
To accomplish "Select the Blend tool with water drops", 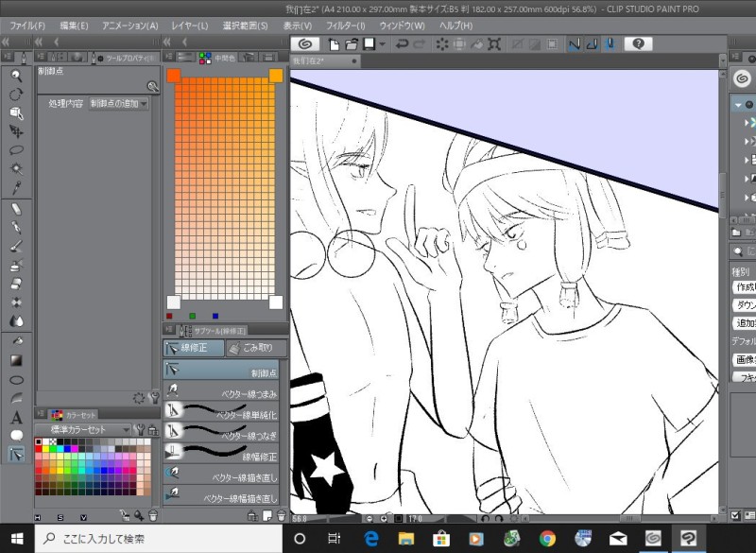I will click(x=16, y=320).
